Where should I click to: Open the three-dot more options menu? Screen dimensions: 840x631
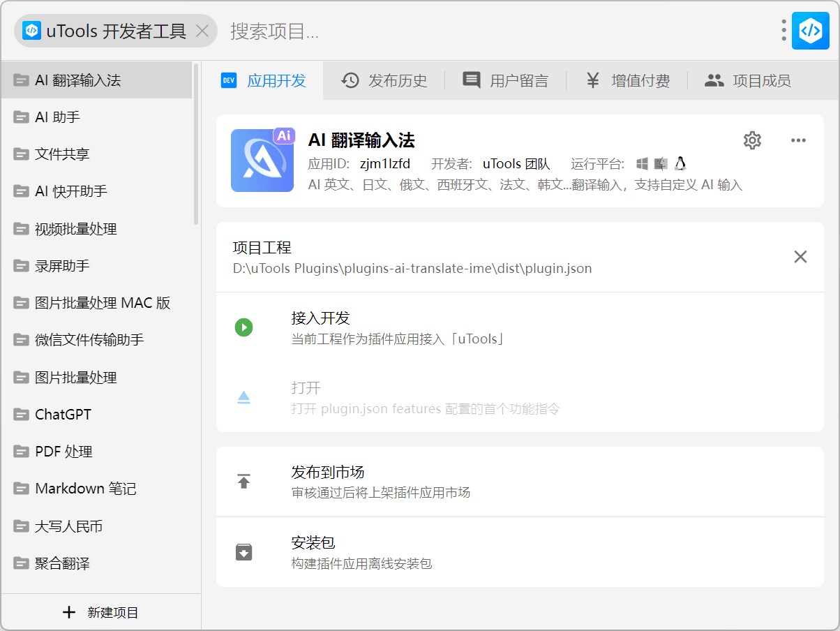pos(798,140)
